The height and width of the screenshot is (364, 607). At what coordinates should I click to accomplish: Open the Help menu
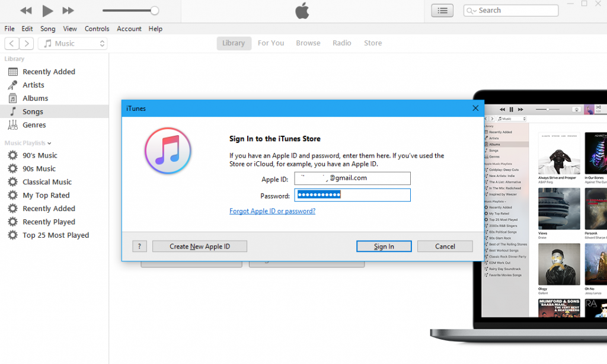pos(155,28)
